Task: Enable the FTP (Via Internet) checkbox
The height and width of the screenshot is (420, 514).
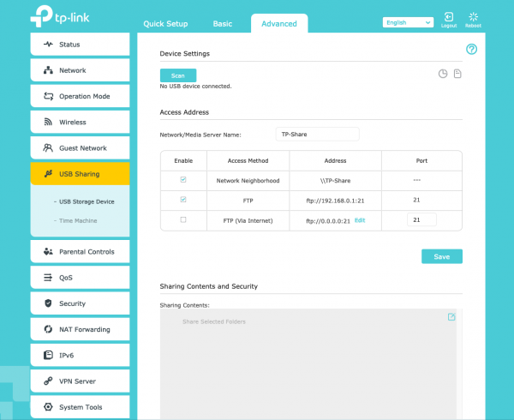Action: (x=181, y=220)
